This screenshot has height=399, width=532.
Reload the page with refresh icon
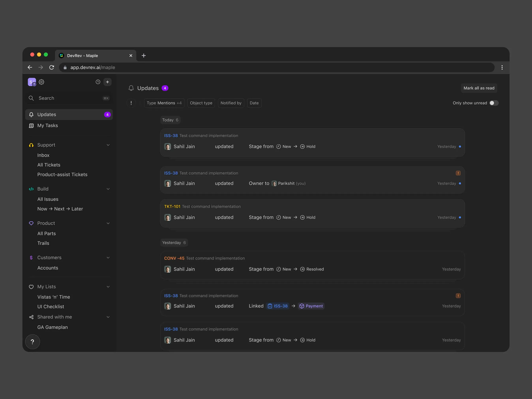tap(52, 67)
